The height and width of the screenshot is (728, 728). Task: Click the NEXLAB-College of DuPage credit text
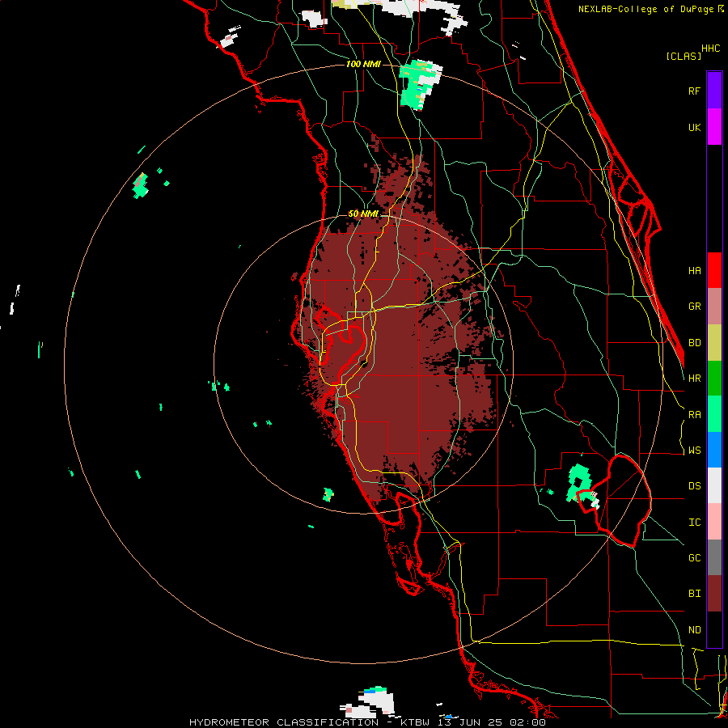pos(645,9)
